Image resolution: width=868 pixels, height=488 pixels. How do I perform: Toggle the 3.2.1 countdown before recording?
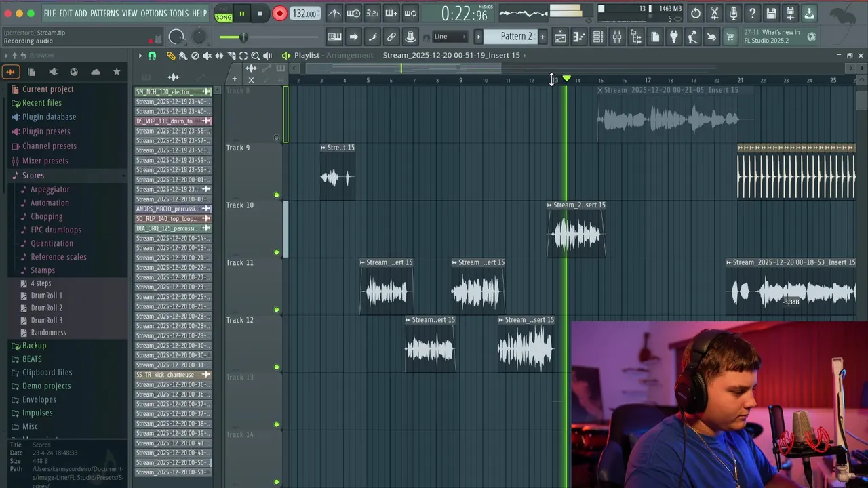[372, 14]
